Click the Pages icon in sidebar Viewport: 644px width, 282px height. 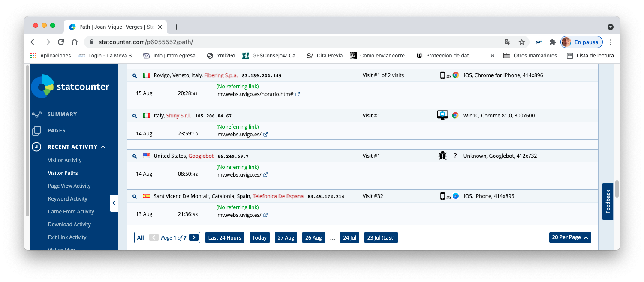click(x=36, y=131)
